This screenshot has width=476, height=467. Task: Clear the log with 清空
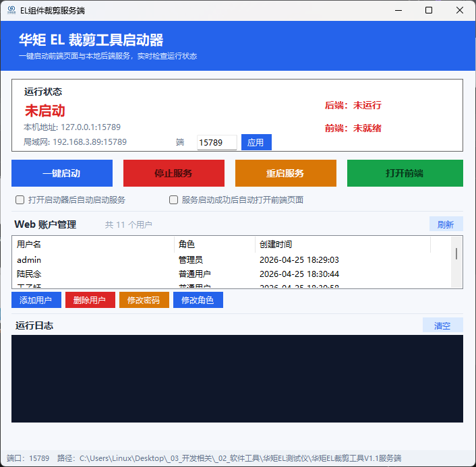click(442, 325)
